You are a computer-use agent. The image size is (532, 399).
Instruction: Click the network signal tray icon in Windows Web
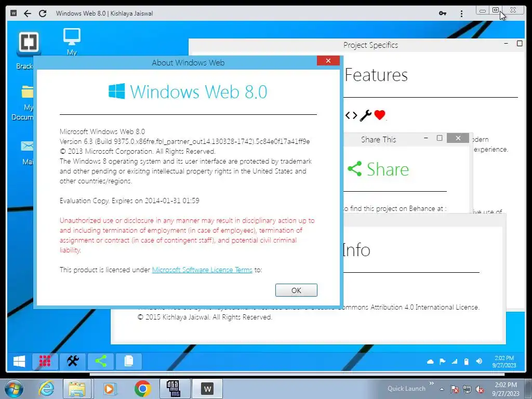pyautogui.click(x=455, y=362)
